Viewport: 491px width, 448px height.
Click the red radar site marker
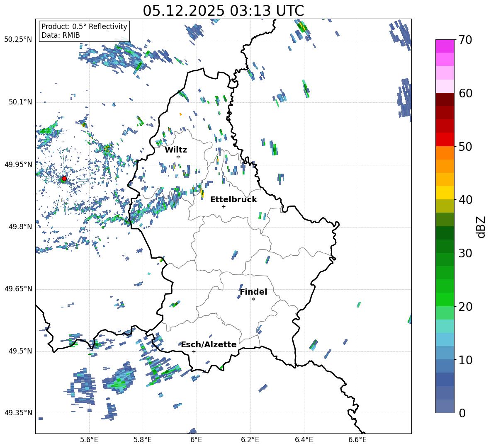point(64,179)
